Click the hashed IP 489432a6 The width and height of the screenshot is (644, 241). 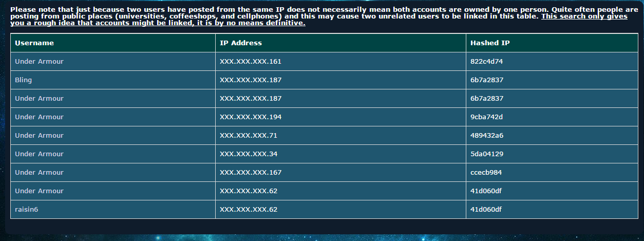click(x=487, y=136)
